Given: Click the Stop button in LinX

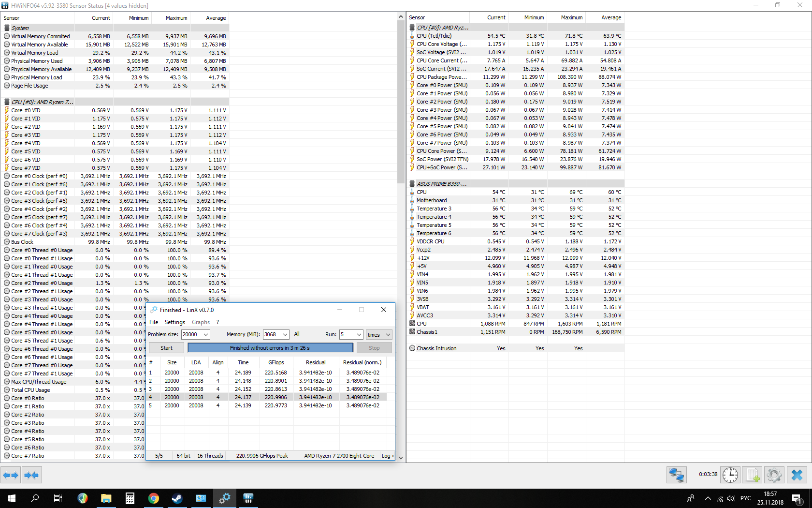Looking at the screenshot, I should (x=374, y=348).
